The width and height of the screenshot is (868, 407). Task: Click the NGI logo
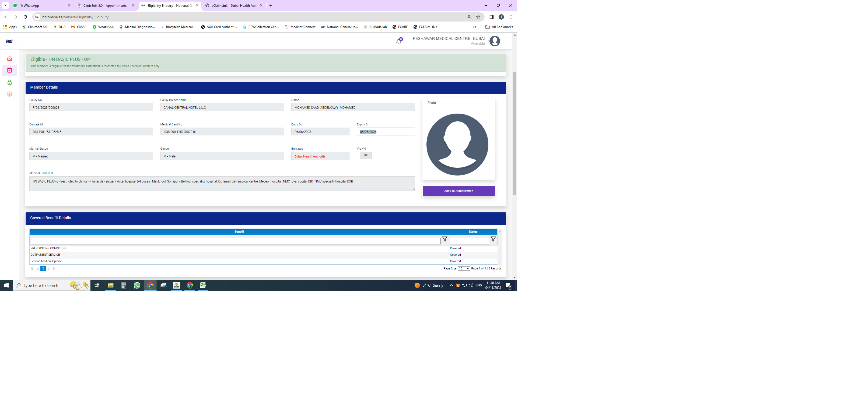(x=9, y=41)
